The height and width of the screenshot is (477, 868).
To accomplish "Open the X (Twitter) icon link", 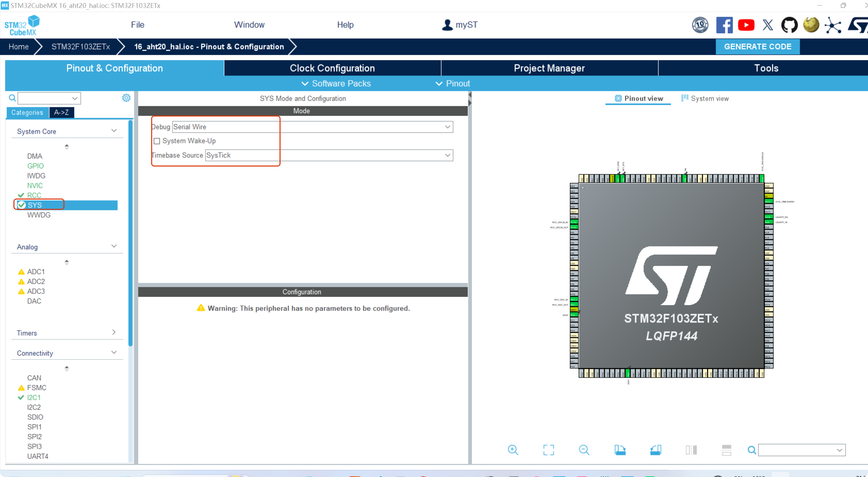I will (x=768, y=25).
